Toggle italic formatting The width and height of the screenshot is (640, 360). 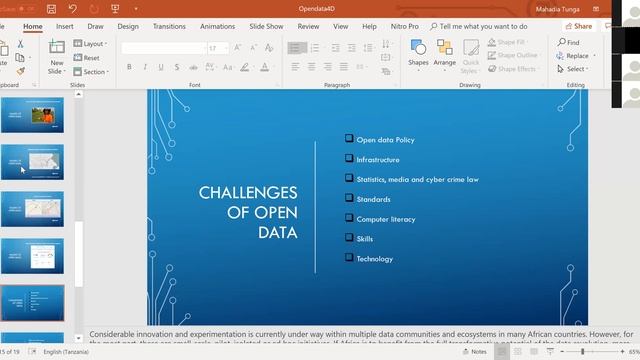[x=145, y=67]
